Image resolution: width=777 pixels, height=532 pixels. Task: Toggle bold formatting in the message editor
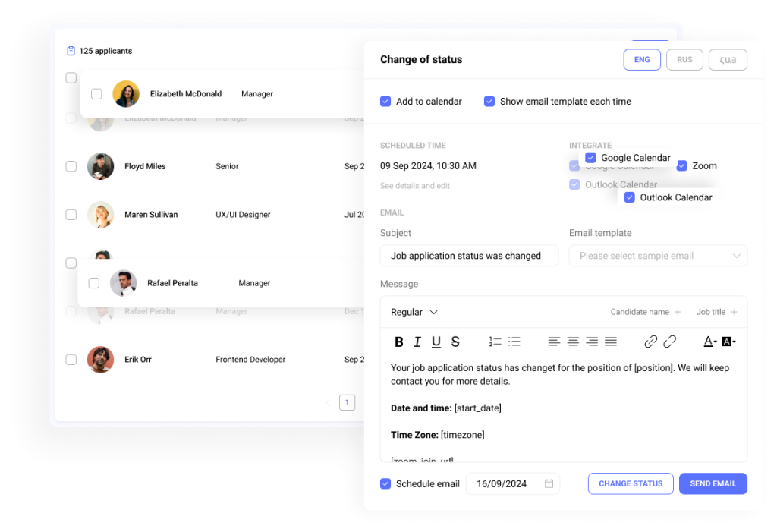[x=399, y=342]
